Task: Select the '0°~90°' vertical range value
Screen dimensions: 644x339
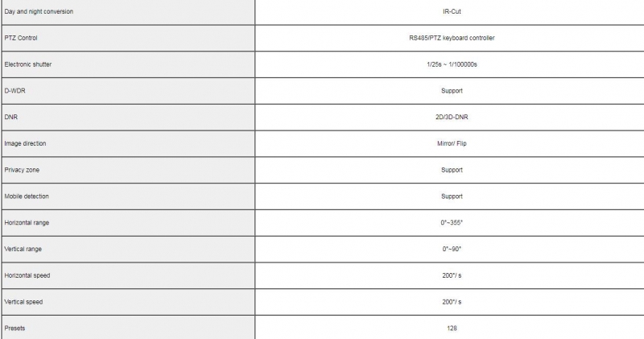Action: pyautogui.click(x=452, y=249)
